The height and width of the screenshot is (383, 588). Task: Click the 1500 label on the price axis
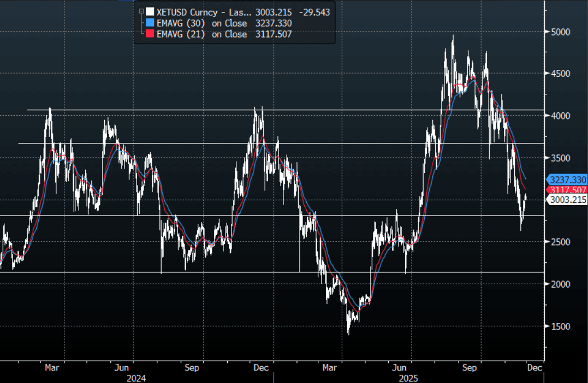coord(560,326)
